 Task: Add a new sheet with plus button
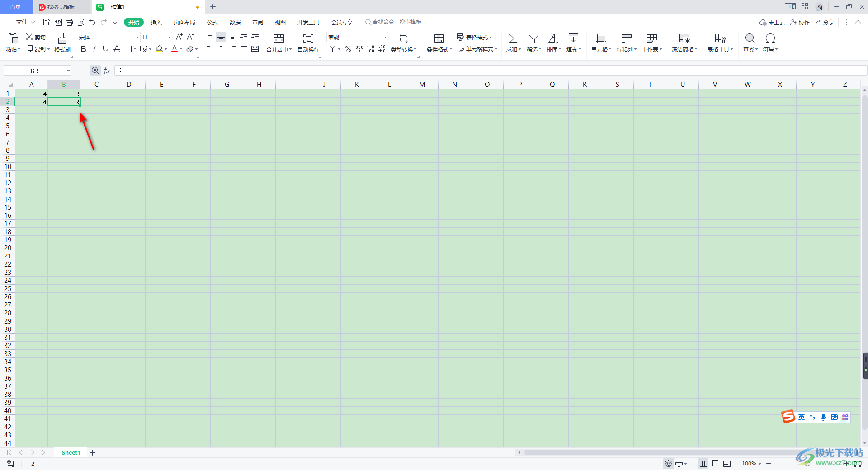point(92,452)
